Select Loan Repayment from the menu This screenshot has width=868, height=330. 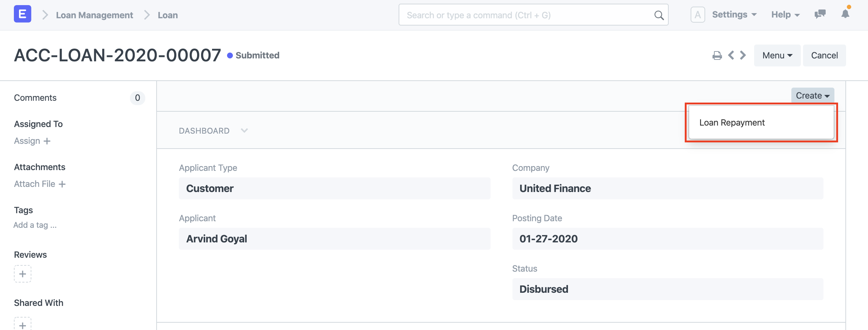point(731,123)
